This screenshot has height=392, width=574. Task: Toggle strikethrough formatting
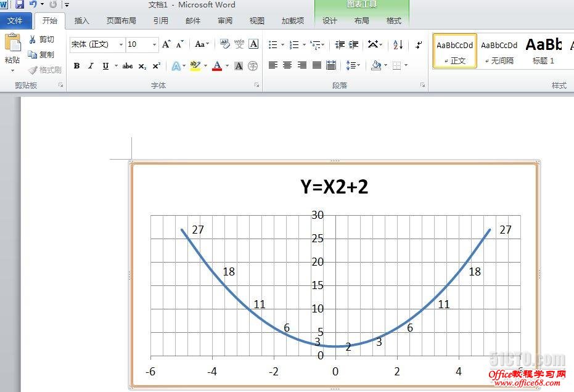pyautogui.click(x=127, y=66)
